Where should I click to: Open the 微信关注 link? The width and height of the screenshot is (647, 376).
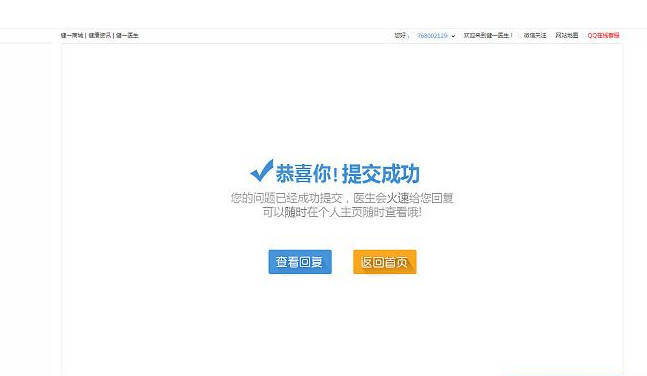pos(535,35)
